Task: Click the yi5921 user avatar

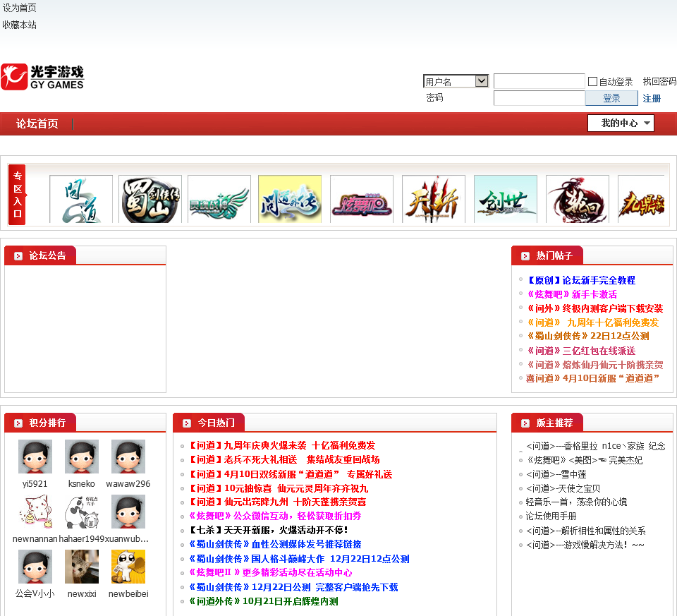Action: pos(35,457)
